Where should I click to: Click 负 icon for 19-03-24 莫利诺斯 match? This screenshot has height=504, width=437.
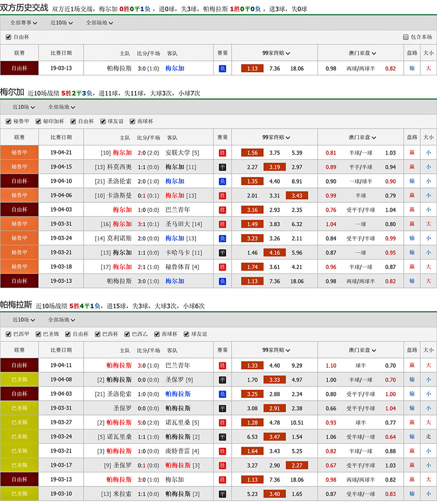coord(222,238)
